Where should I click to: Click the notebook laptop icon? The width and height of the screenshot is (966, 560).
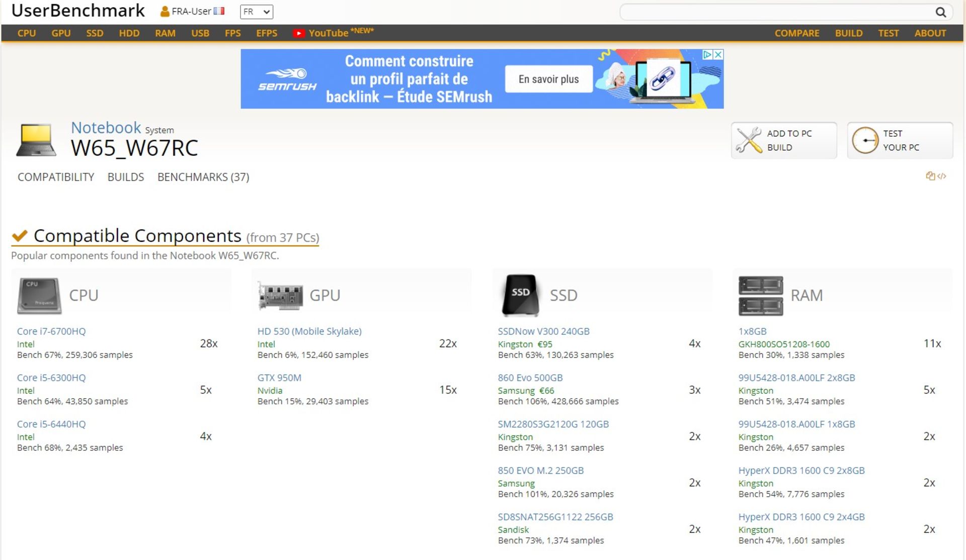36,140
